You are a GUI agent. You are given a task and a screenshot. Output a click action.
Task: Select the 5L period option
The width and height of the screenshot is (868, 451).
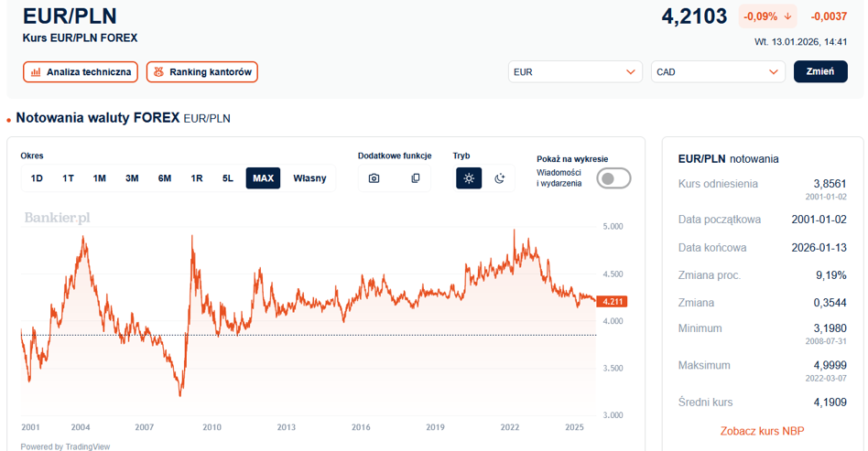coord(228,178)
